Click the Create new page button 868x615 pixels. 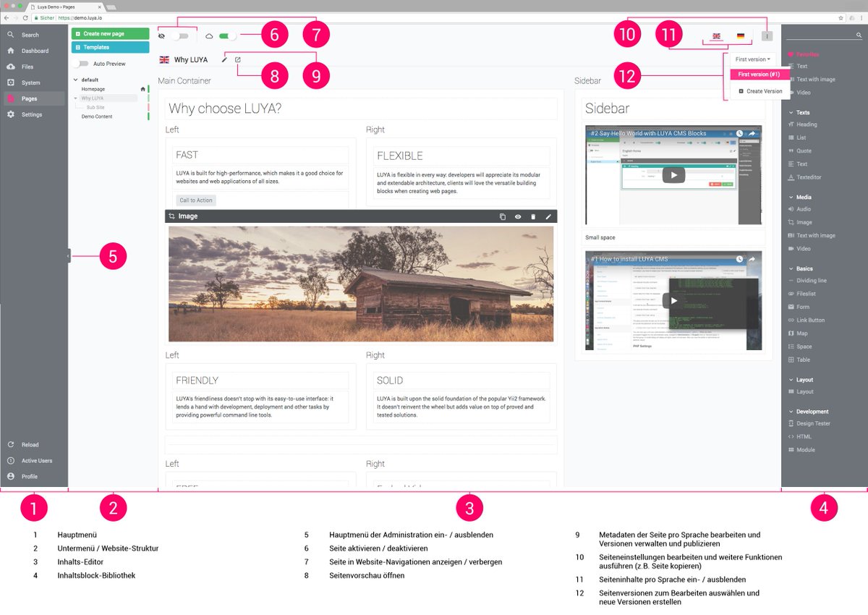110,34
